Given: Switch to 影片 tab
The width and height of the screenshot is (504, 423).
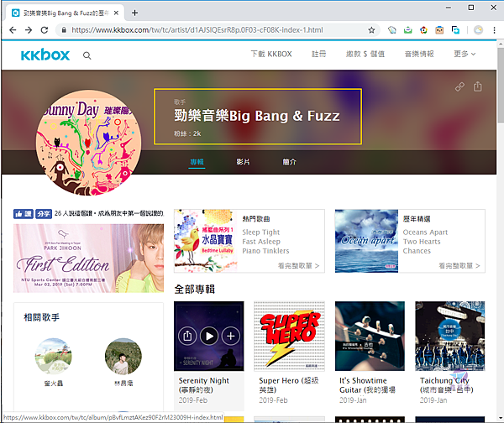Looking at the screenshot, I should click(243, 162).
